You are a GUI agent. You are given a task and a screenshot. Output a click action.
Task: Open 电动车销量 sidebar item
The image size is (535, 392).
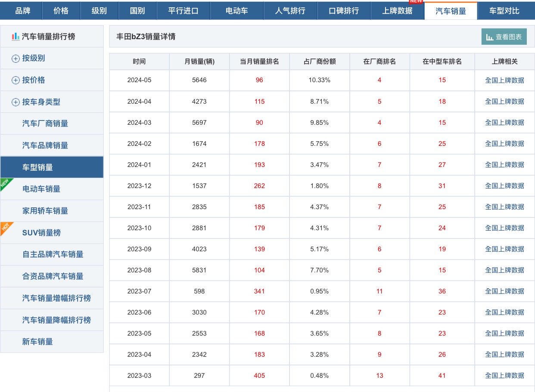pos(41,189)
